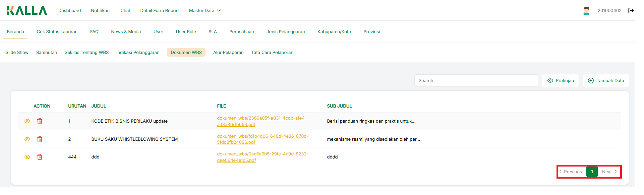This screenshot has width=644, height=195.
Task: Open the first row's PDF file link
Action: (x=261, y=121)
